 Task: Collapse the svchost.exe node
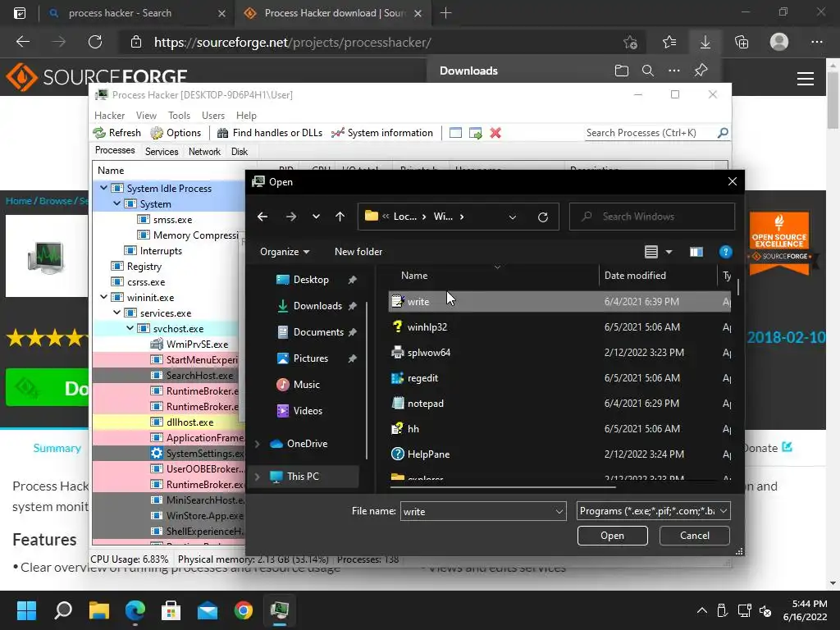(x=130, y=328)
